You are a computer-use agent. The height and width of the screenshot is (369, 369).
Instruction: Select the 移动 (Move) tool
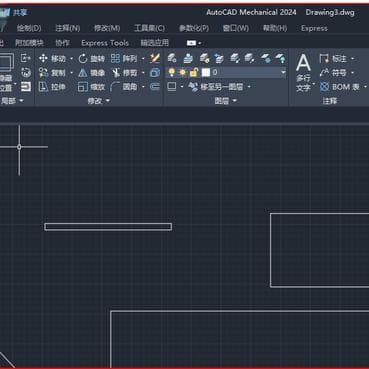(52, 59)
